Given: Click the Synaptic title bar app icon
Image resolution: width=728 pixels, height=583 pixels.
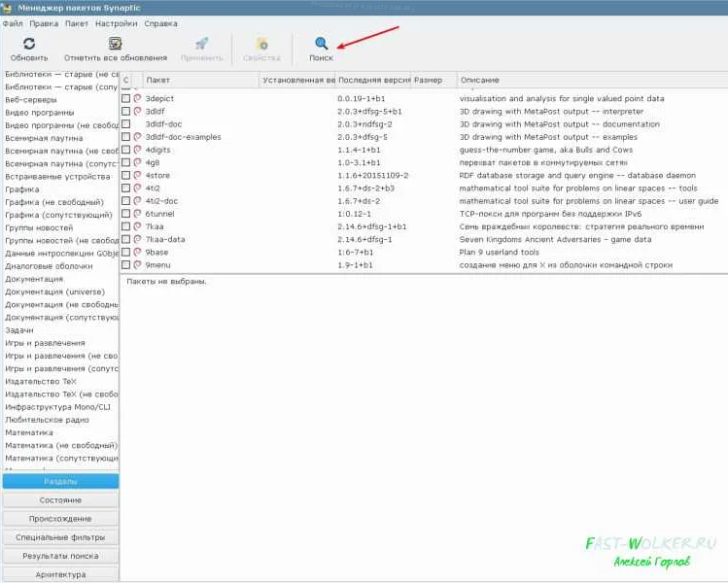Looking at the screenshot, I should click(x=6, y=8).
